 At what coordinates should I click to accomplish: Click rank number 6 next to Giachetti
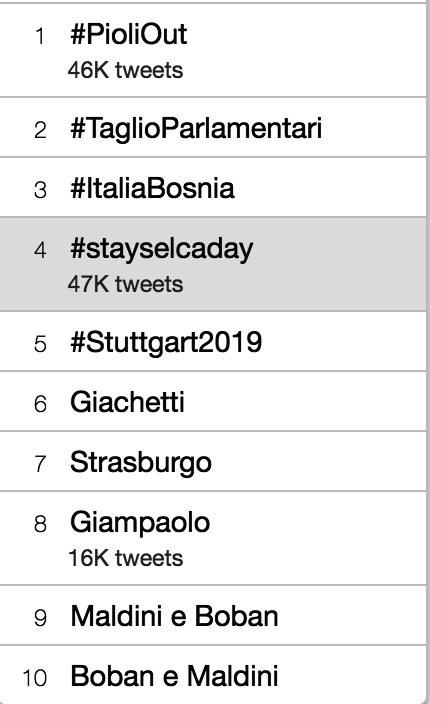tap(40, 404)
